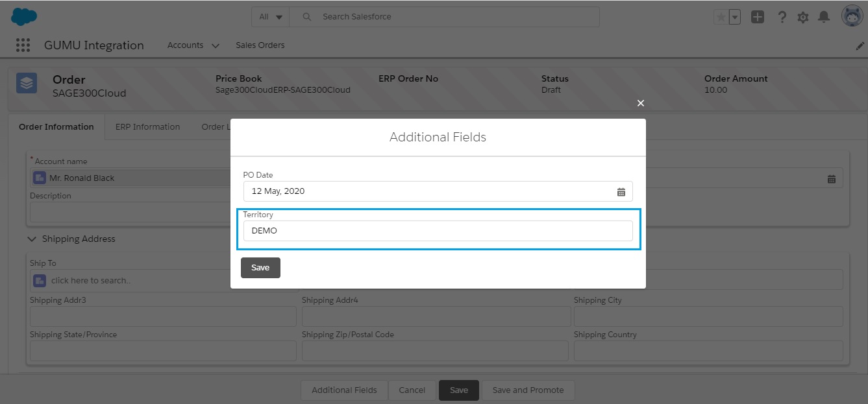868x404 pixels.
Task: Click the Order Amount 10.00 value
Action: pyautogui.click(x=715, y=90)
